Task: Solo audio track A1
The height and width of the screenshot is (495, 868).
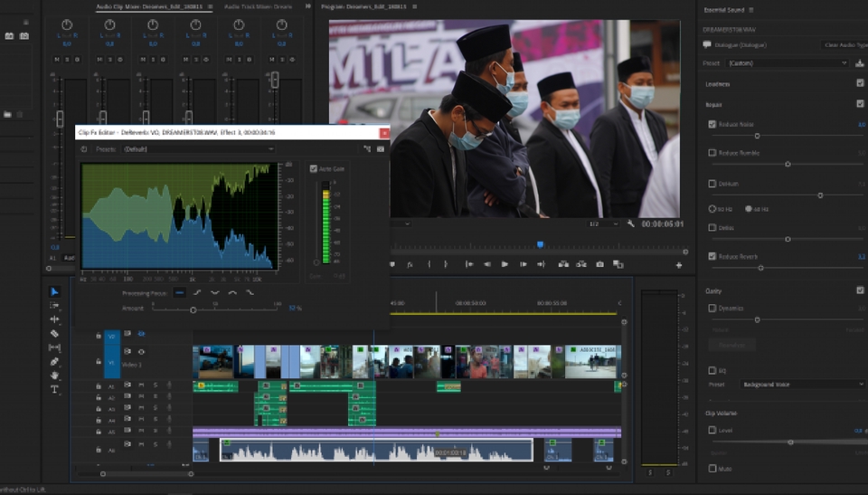Action: [x=156, y=386]
